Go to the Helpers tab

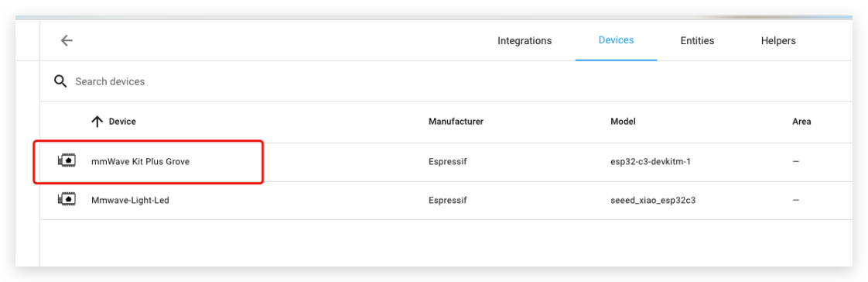[777, 40]
